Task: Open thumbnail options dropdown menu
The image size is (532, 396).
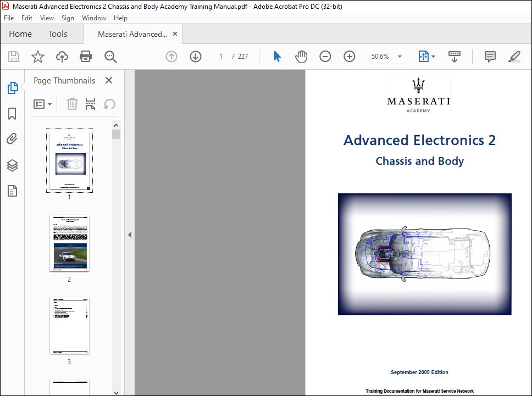Action: pyautogui.click(x=42, y=104)
